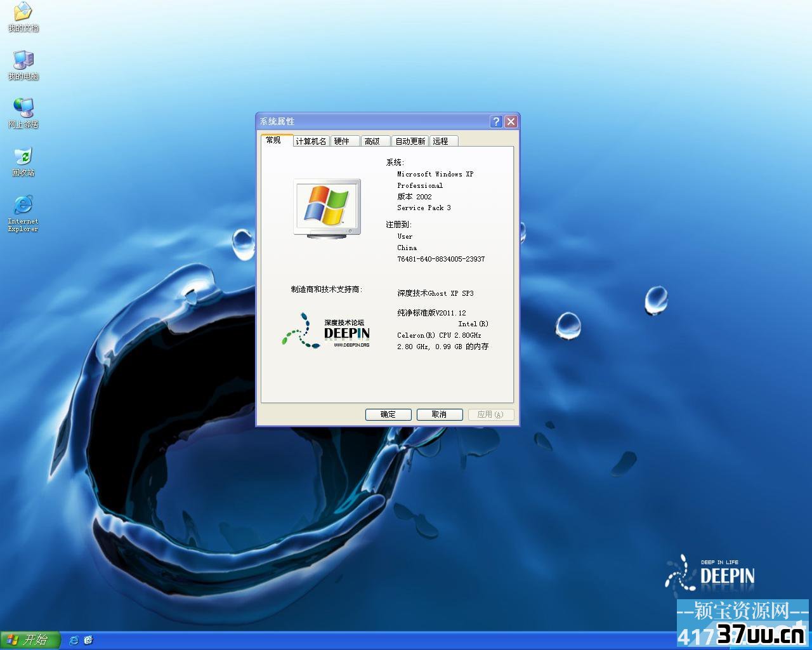Click the text "Celeron(R) CPU 2.80GHz"
The width and height of the screenshot is (812, 650).
click(x=439, y=335)
